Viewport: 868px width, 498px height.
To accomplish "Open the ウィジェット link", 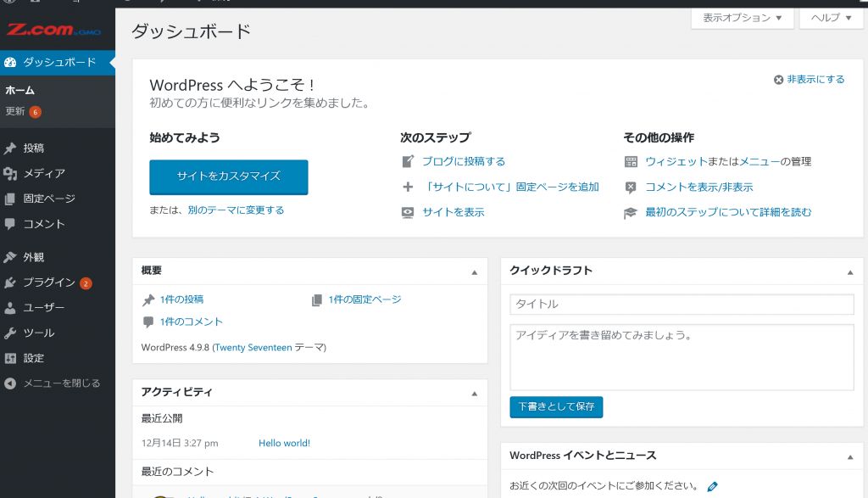I will (676, 161).
